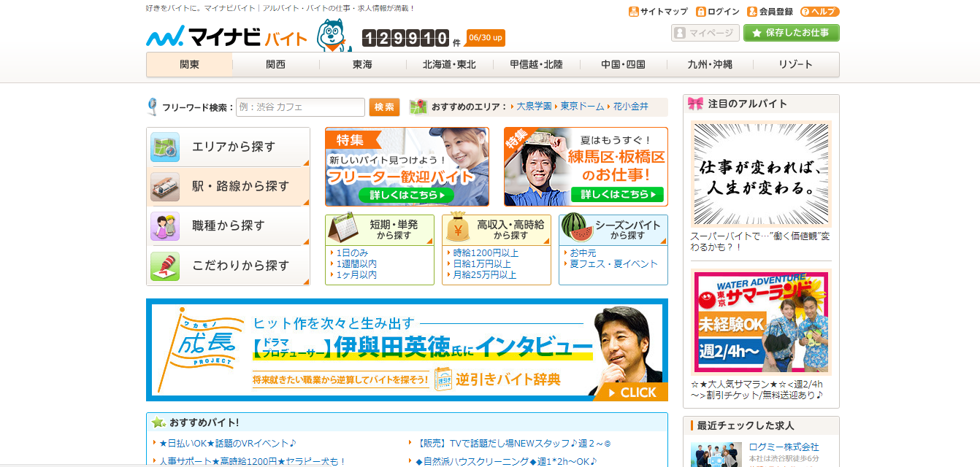The height and width of the screenshot is (467, 980).
Task: Click the サマーランド advertisement thumbnail
Action: [760, 322]
